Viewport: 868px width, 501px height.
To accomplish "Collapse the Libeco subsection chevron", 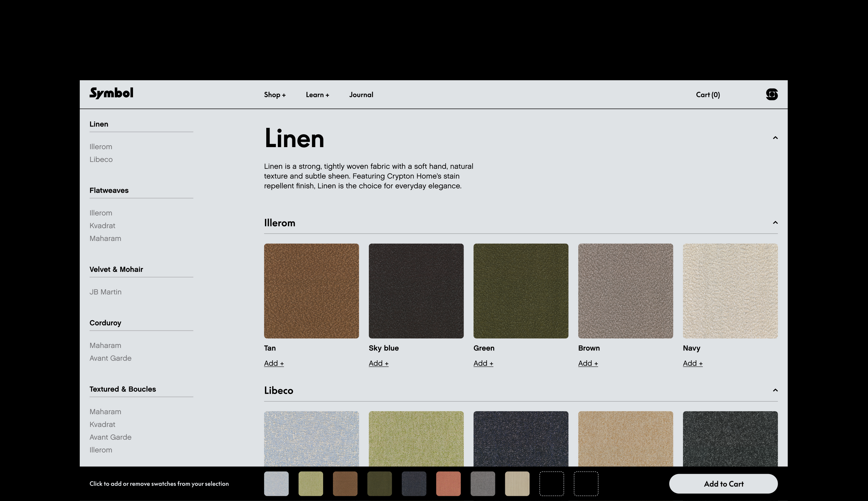I will pyautogui.click(x=775, y=390).
